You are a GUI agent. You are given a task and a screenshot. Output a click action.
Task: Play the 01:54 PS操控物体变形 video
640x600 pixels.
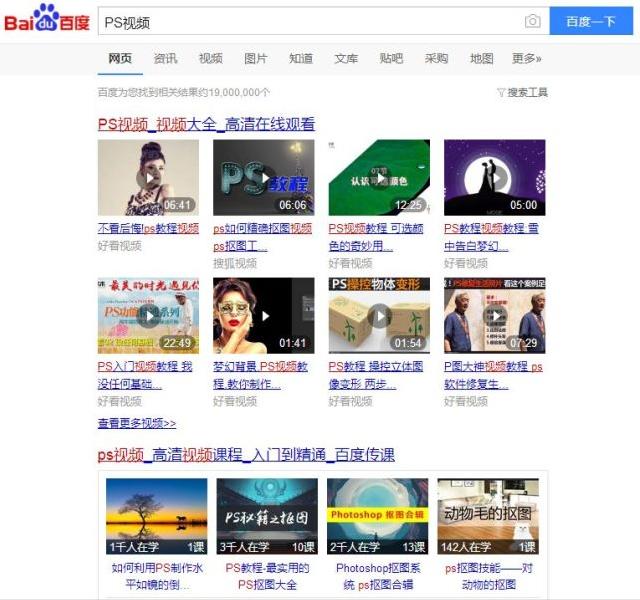[379, 316]
